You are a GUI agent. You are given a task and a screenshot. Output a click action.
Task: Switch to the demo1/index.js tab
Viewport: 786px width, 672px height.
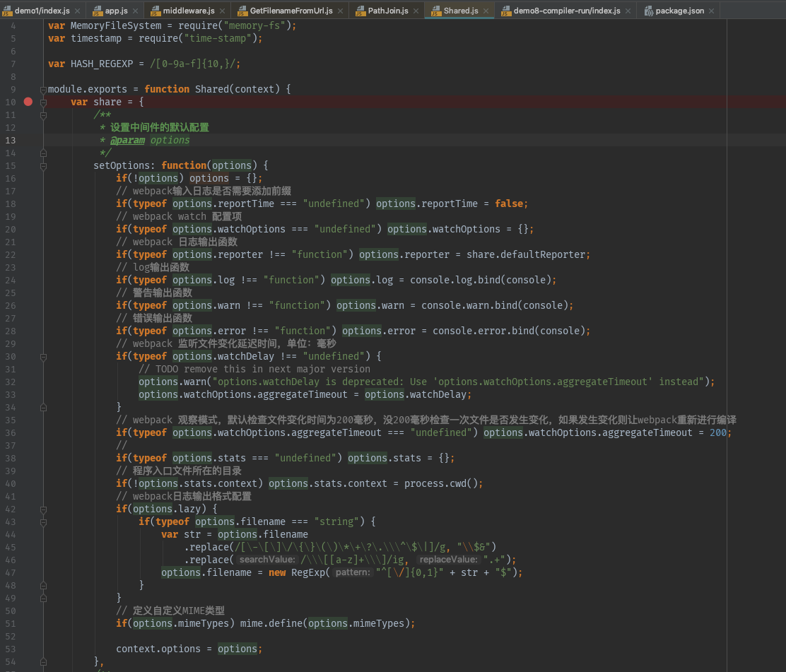point(42,11)
